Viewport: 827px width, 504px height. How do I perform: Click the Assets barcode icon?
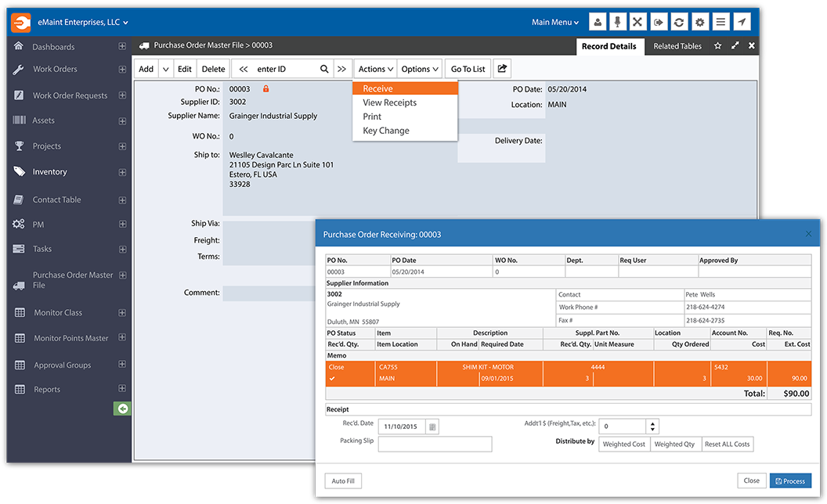[19, 121]
